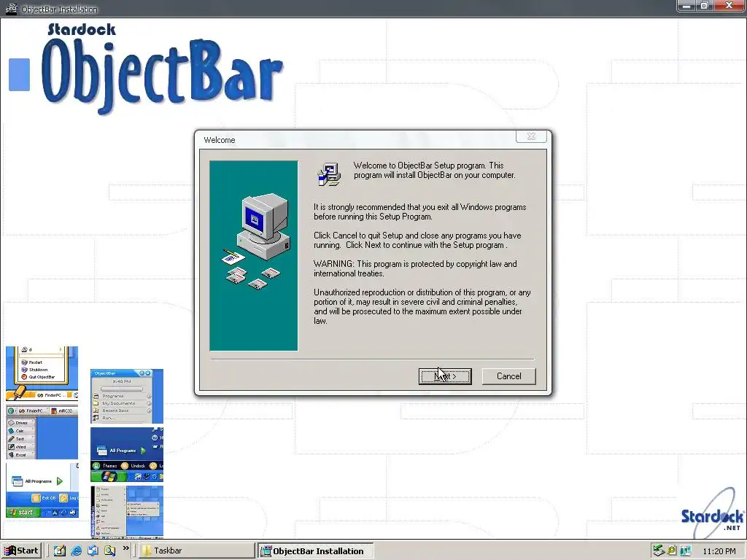Viewport: 747px width, 560px height.
Task: Minimize the ObjectBar Installation window
Action: (x=686, y=6)
